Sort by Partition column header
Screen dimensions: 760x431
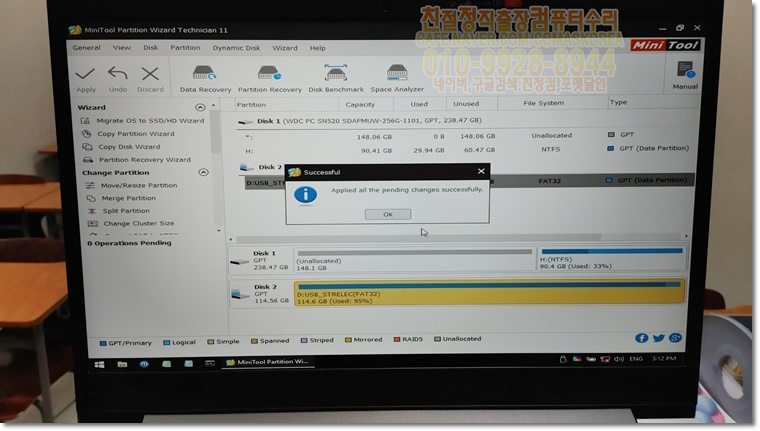(x=251, y=104)
